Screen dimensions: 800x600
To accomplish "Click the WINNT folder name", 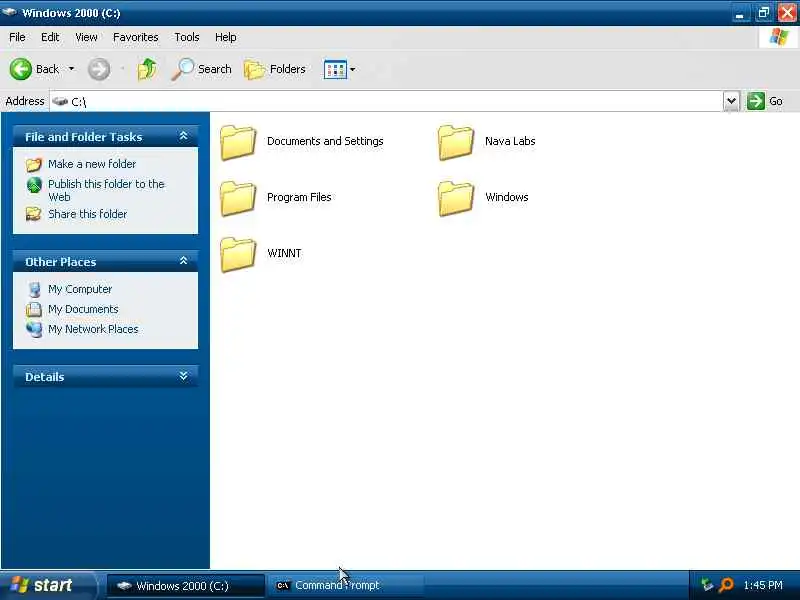I will point(284,253).
